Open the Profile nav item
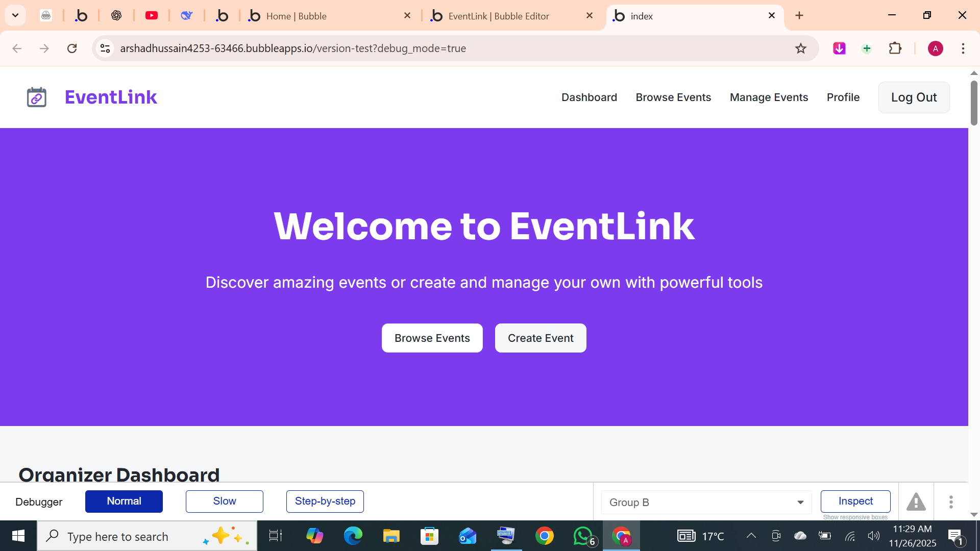This screenshot has width=980, height=551. pos(843,97)
